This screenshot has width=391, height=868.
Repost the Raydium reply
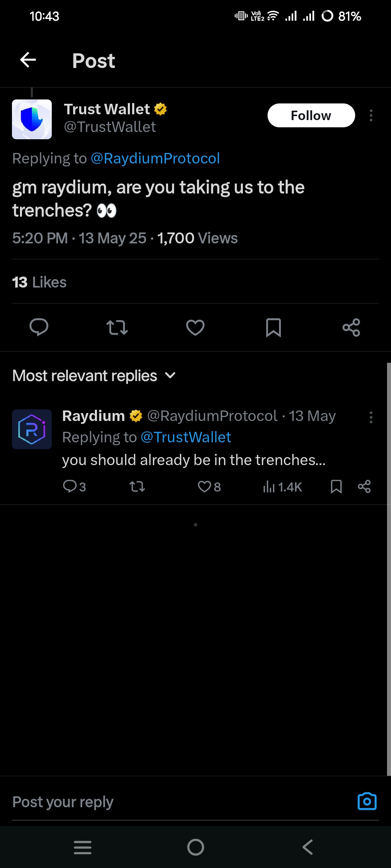click(137, 487)
